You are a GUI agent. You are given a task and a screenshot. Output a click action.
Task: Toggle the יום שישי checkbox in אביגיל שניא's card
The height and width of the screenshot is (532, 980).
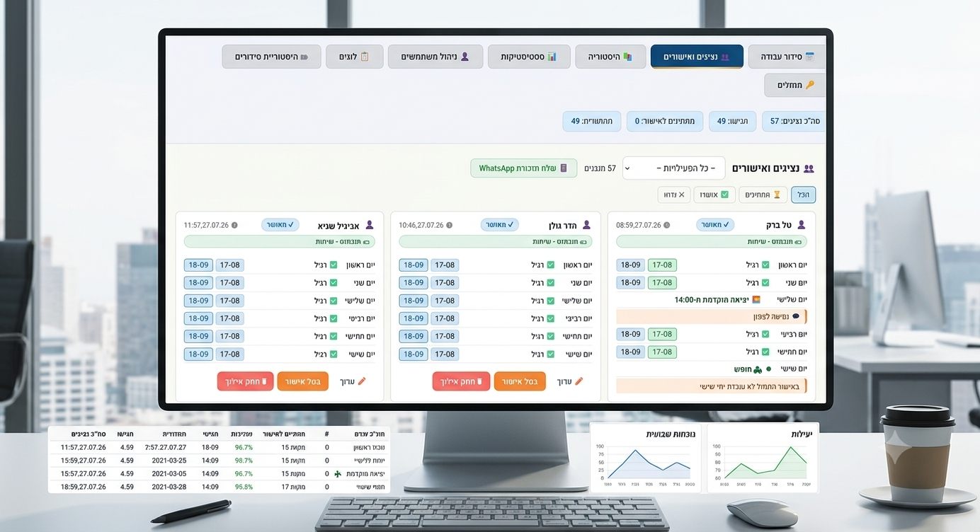(334, 354)
